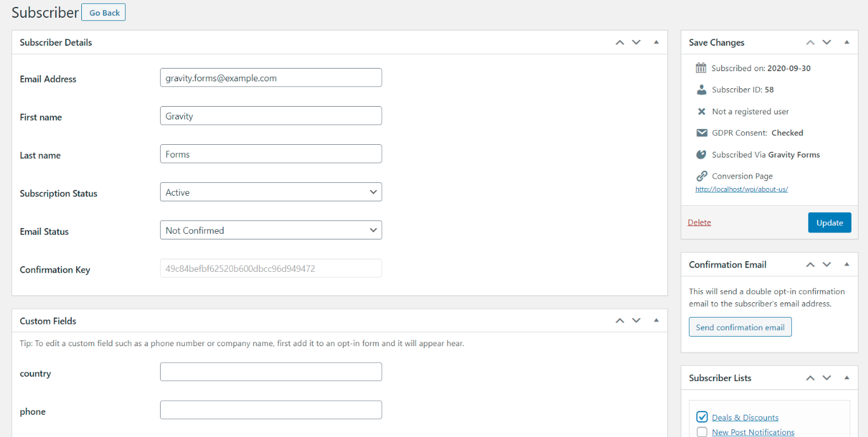Screen dimensions: 868x437
Task: Toggle the Subscriber Lists panel
Action: (846, 378)
